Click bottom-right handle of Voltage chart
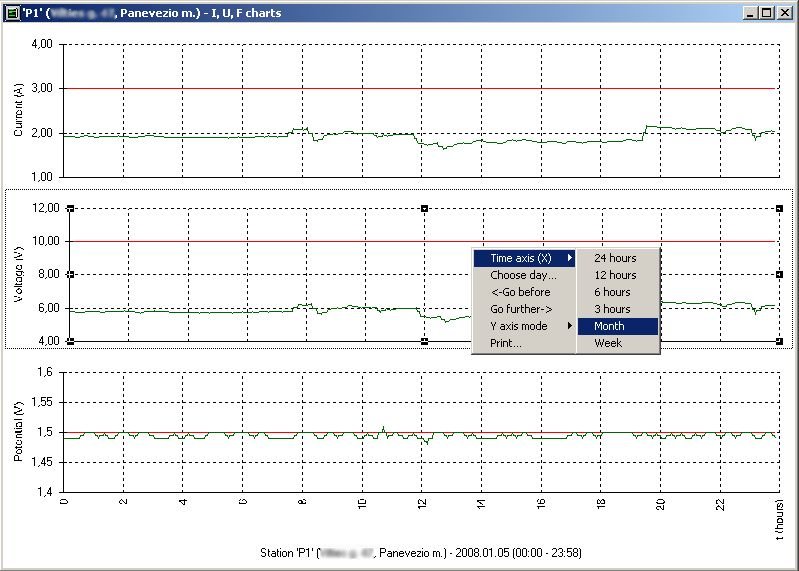The height and width of the screenshot is (571, 799). (x=779, y=341)
